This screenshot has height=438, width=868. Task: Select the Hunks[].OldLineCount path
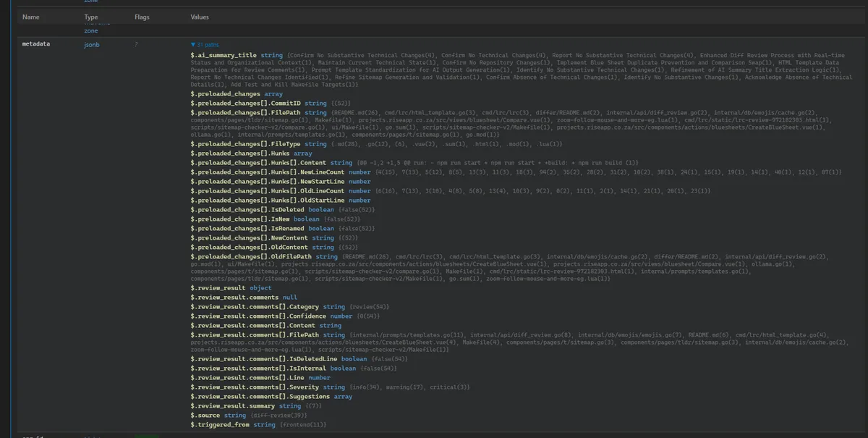click(x=269, y=191)
